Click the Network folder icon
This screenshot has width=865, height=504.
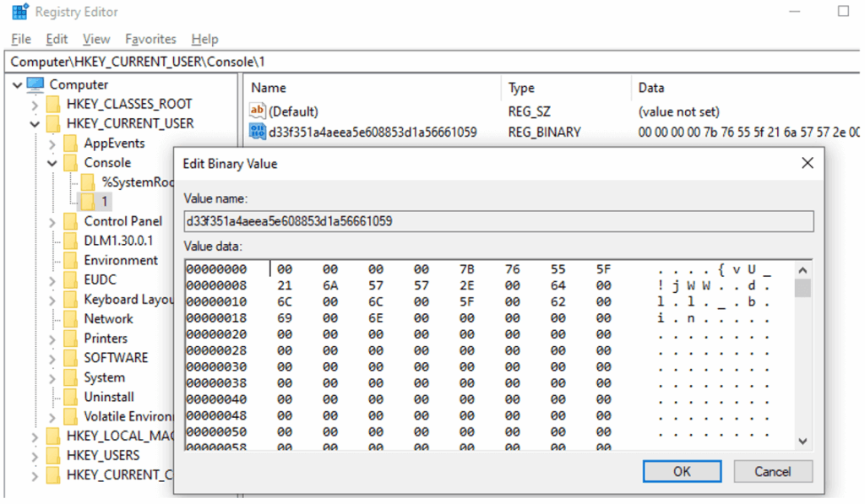71,319
